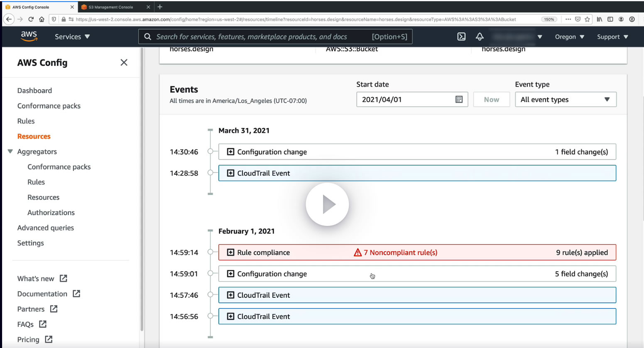Screen dimensions: 644x348
Task: Click the external link icon beside Pricing
Action: point(49,339)
